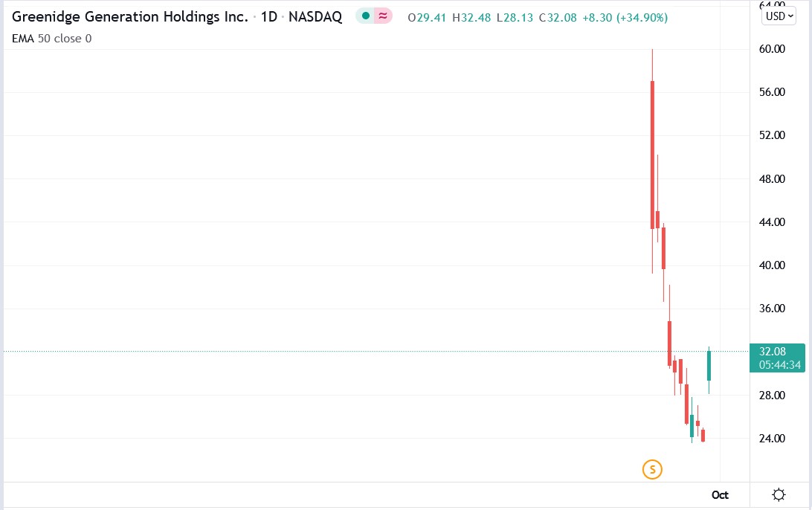Click the 24.00 price scale label
Viewport: 812px width, 510px height.
tap(772, 438)
